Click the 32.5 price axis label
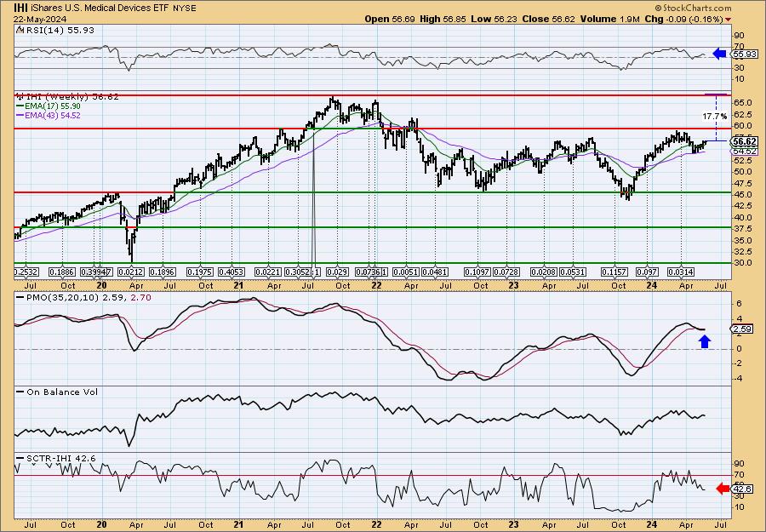The width and height of the screenshot is (766, 532). pyautogui.click(x=742, y=252)
